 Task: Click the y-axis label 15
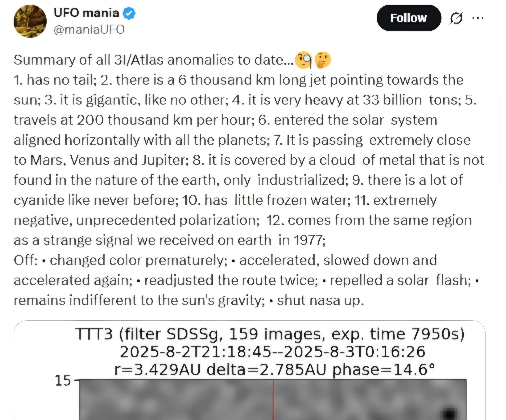[63, 381]
